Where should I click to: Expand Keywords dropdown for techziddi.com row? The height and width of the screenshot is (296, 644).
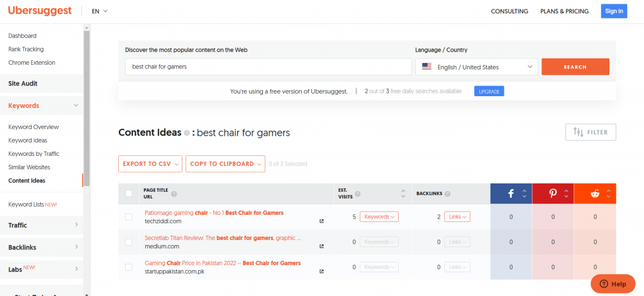click(379, 217)
